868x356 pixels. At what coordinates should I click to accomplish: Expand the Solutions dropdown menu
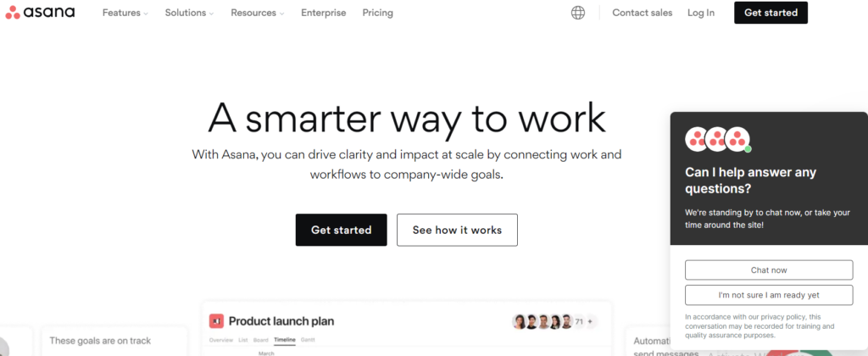(189, 13)
